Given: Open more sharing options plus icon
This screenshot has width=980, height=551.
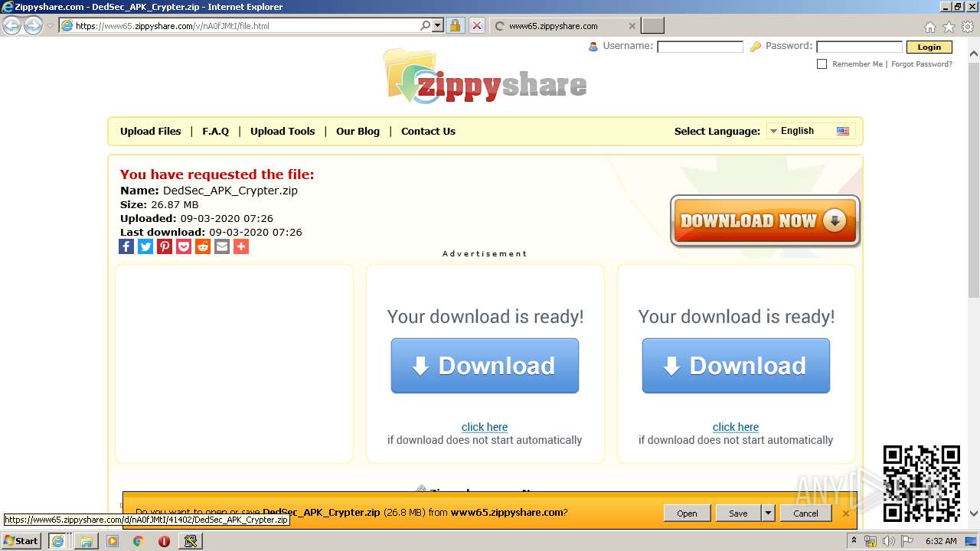Looking at the screenshot, I should [241, 246].
